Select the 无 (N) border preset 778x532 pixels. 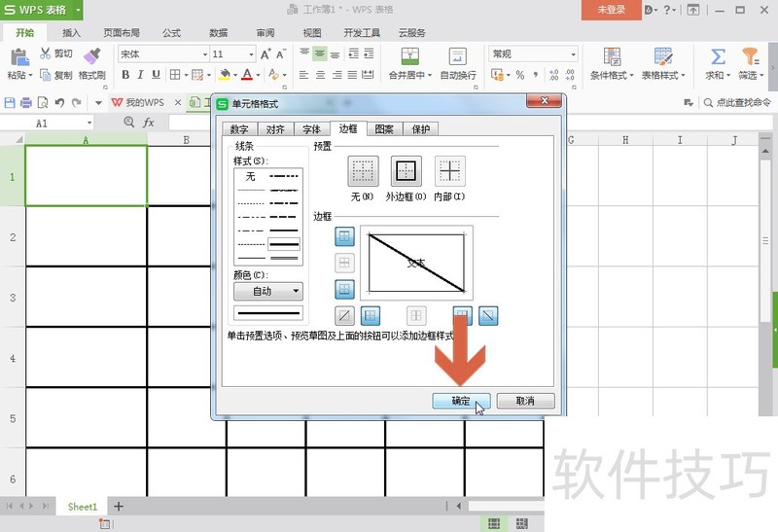click(x=363, y=171)
